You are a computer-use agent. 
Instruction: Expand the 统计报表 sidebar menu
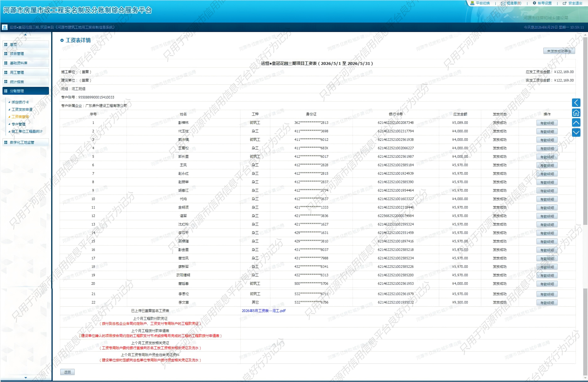click(x=26, y=82)
